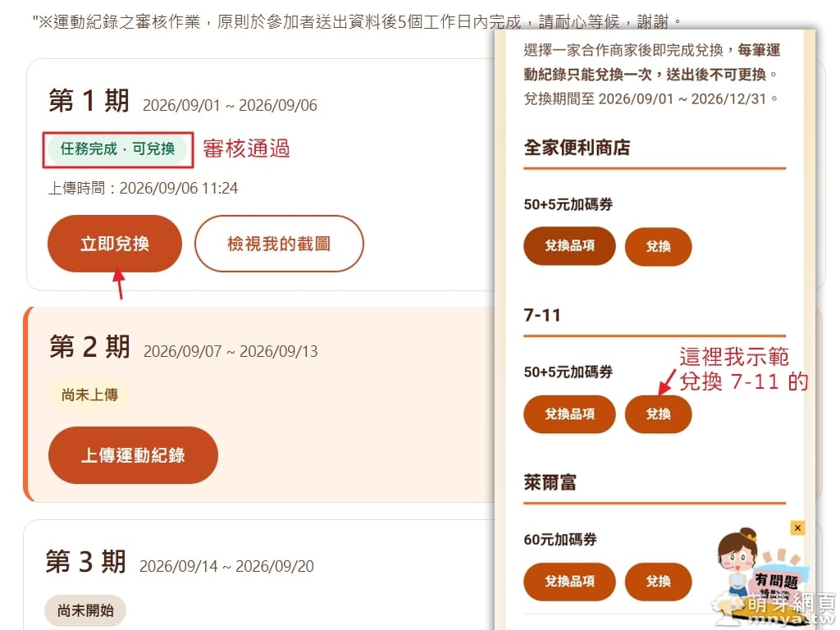Open 檢視我的截圖 for period 1

279,244
